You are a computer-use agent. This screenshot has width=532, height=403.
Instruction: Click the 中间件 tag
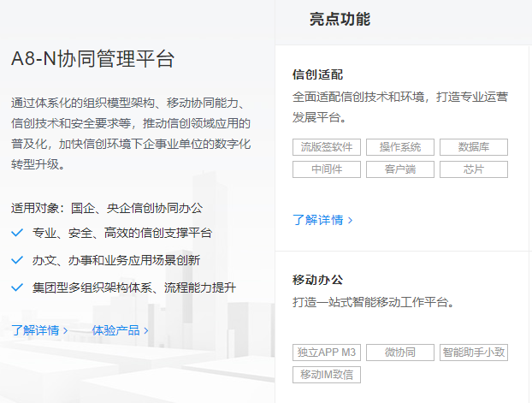click(326, 169)
